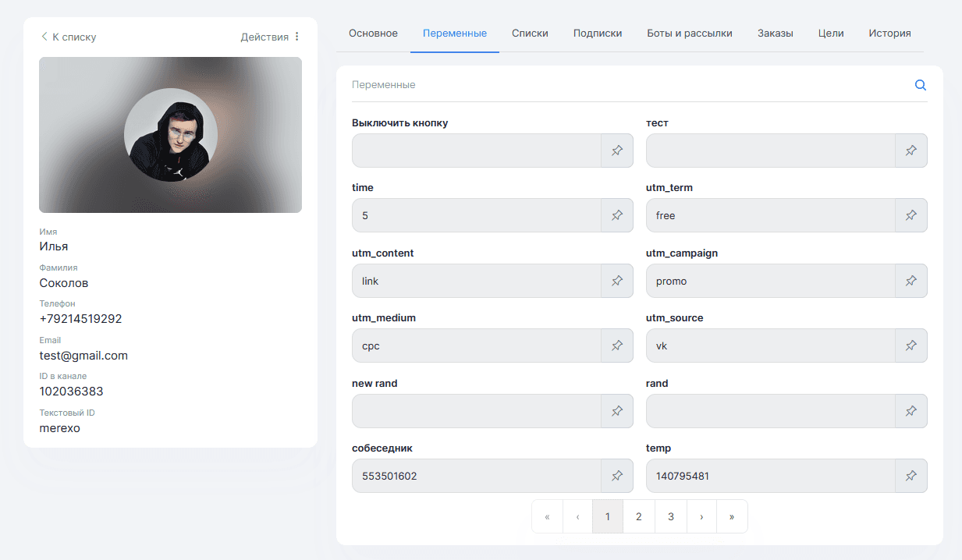Open the Действия actions menu
962x560 pixels.
pyautogui.click(x=270, y=37)
